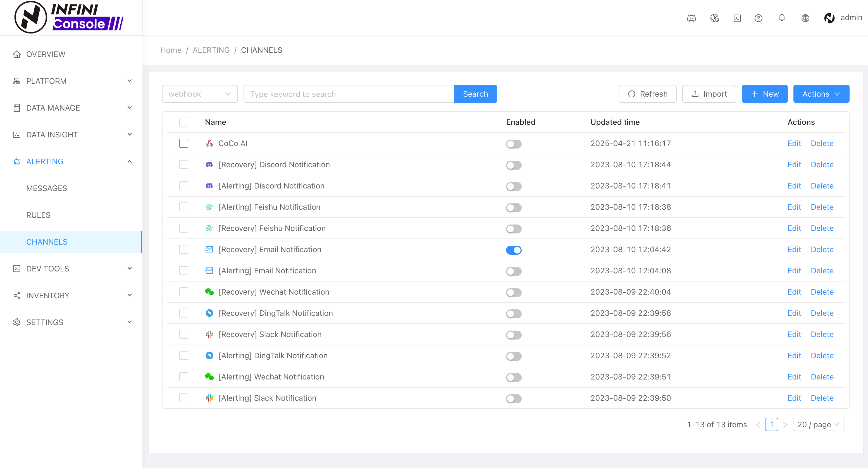
Task: Open the RULES menu item in the sidebar
Action: [39, 215]
